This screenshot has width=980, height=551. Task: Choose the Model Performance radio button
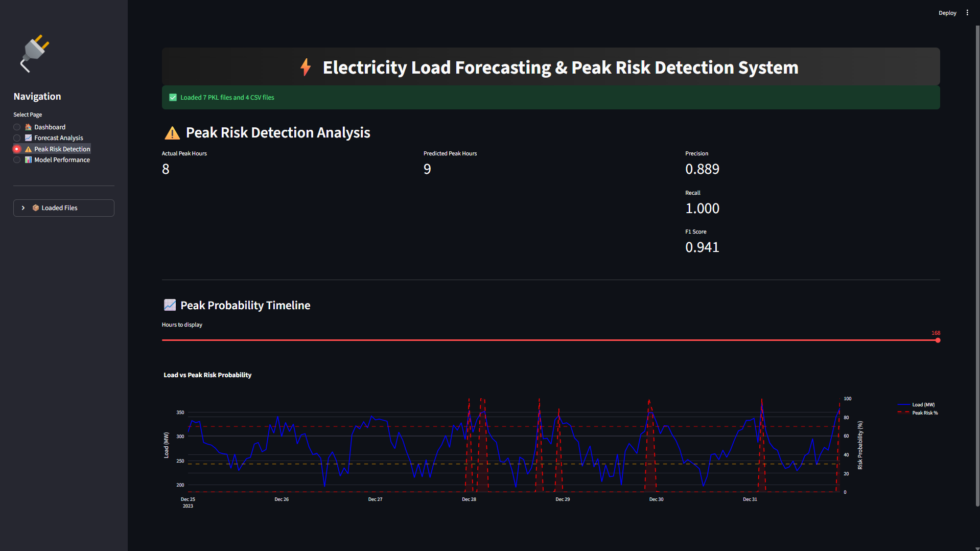[x=17, y=160]
